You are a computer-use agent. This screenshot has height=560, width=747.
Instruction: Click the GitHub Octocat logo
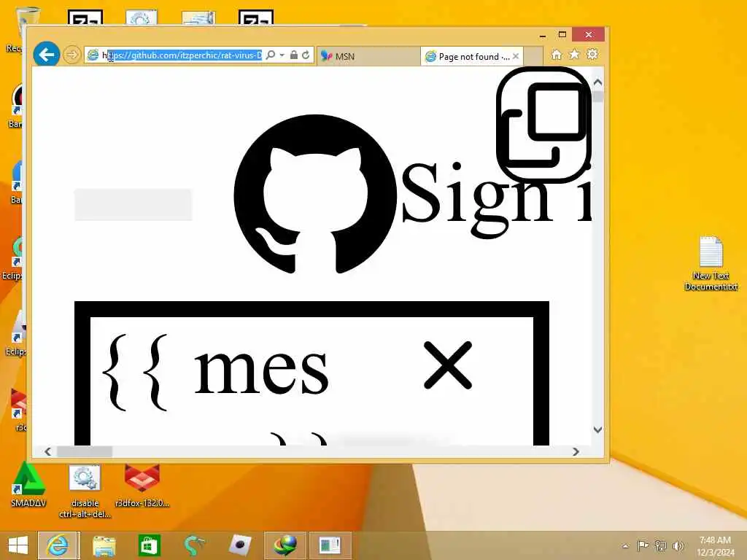[x=315, y=194]
